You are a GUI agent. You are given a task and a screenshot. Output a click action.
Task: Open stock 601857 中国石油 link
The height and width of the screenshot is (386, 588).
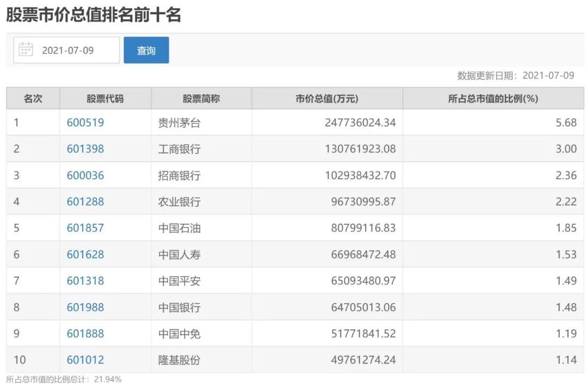click(x=85, y=228)
